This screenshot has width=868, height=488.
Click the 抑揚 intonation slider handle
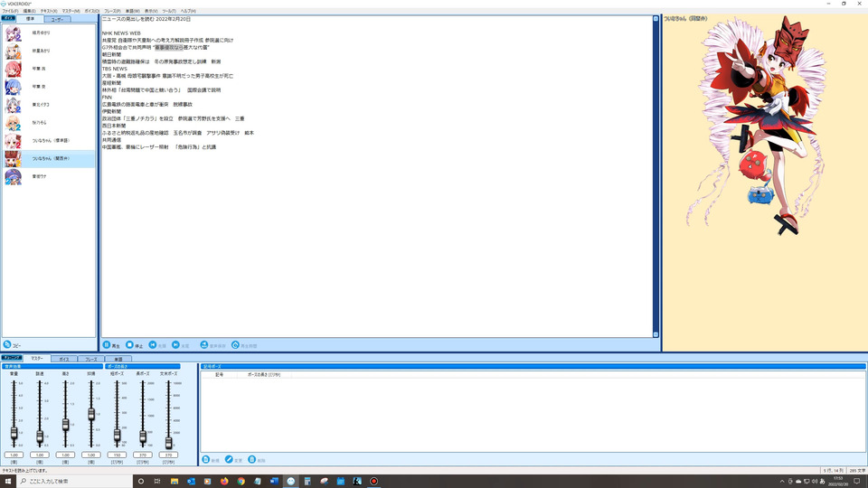(91, 414)
